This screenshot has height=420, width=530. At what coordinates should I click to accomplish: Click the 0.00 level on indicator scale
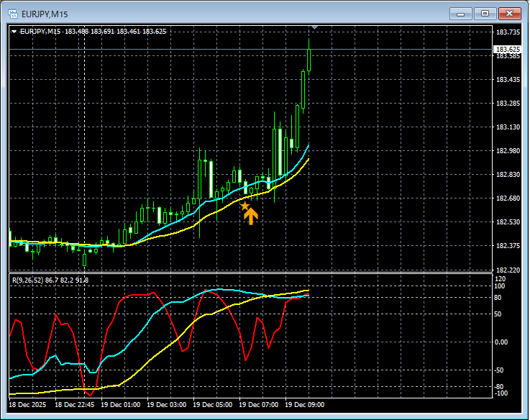pyautogui.click(x=502, y=342)
